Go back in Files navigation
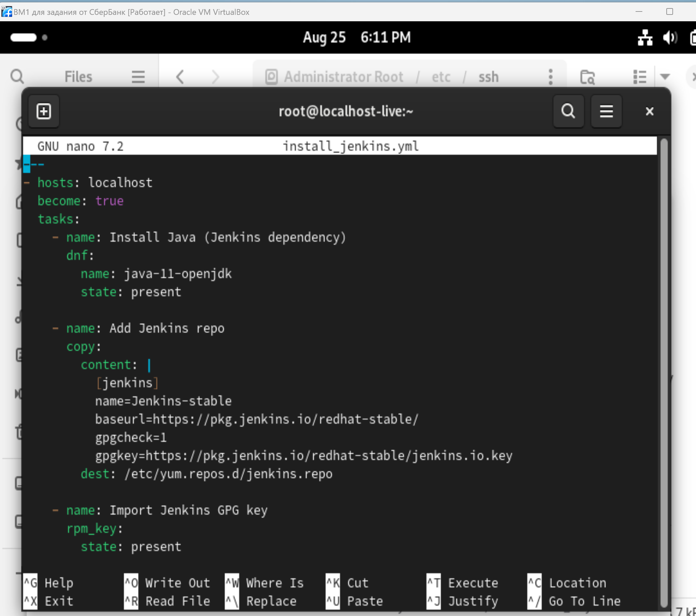Viewport: 696px width, 616px height. pyautogui.click(x=180, y=77)
